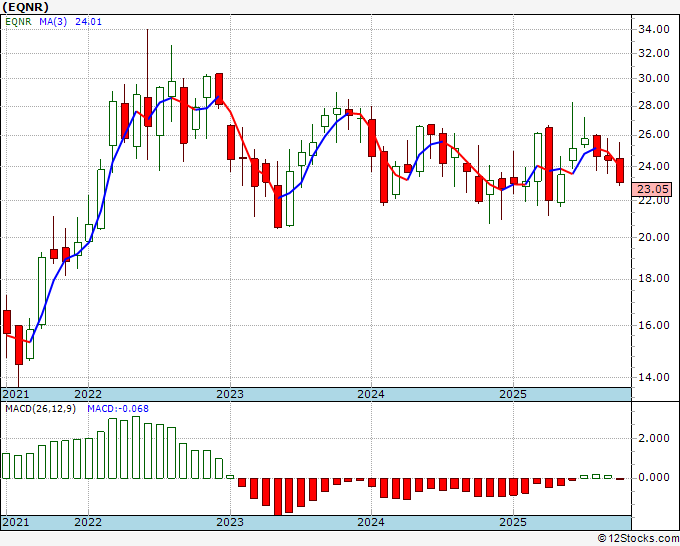Click the 2022 marker on price timeline
The height and width of the screenshot is (546, 680).
88,394
